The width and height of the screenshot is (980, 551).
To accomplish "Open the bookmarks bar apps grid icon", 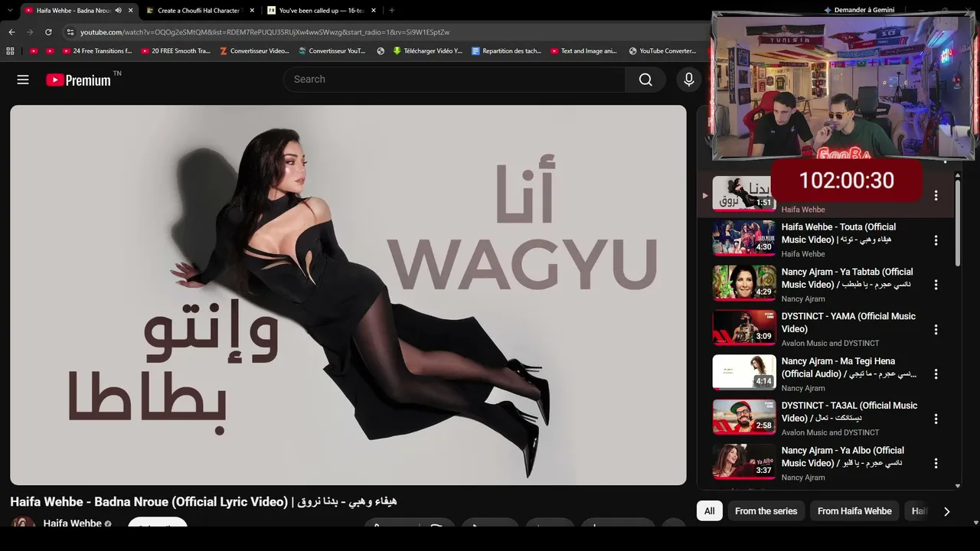I will (10, 51).
